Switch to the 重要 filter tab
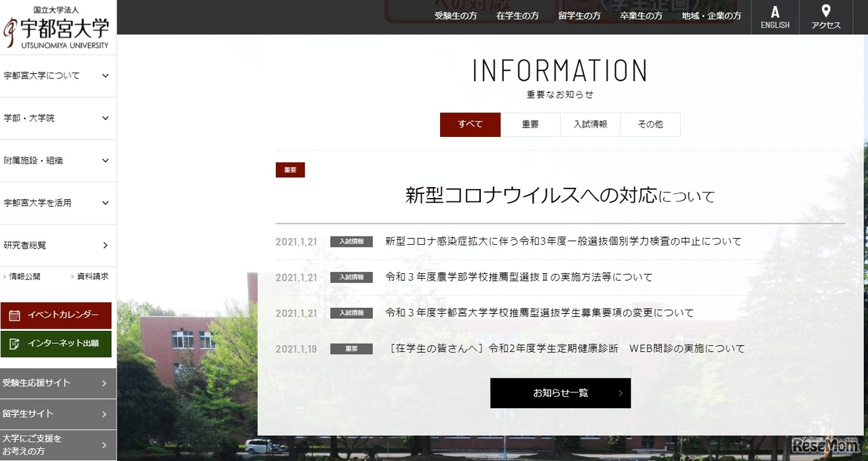The width and height of the screenshot is (868, 461). click(x=530, y=125)
